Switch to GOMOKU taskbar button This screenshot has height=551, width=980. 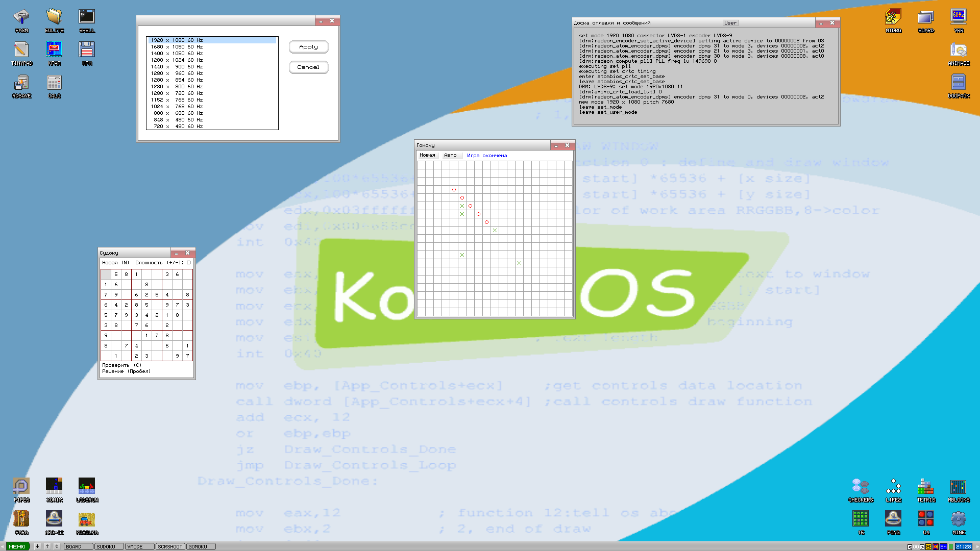(201, 546)
